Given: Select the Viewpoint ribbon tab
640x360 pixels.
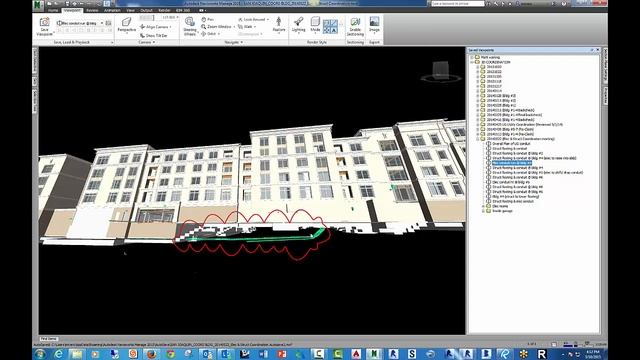Looking at the screenshot, I should click(x=72, y=10).
